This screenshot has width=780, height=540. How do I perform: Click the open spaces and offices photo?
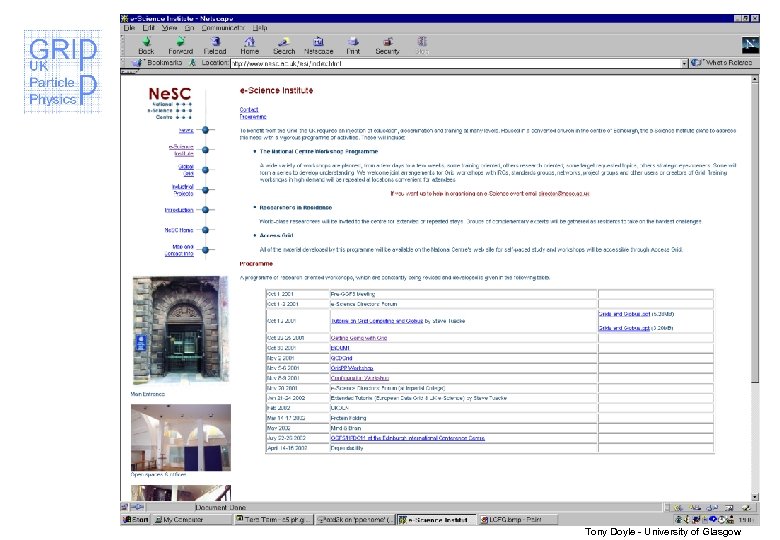tap(181, 438)
